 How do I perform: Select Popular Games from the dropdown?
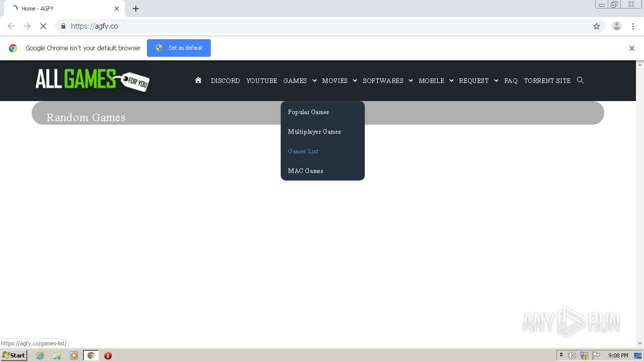(x=308, y=112)
